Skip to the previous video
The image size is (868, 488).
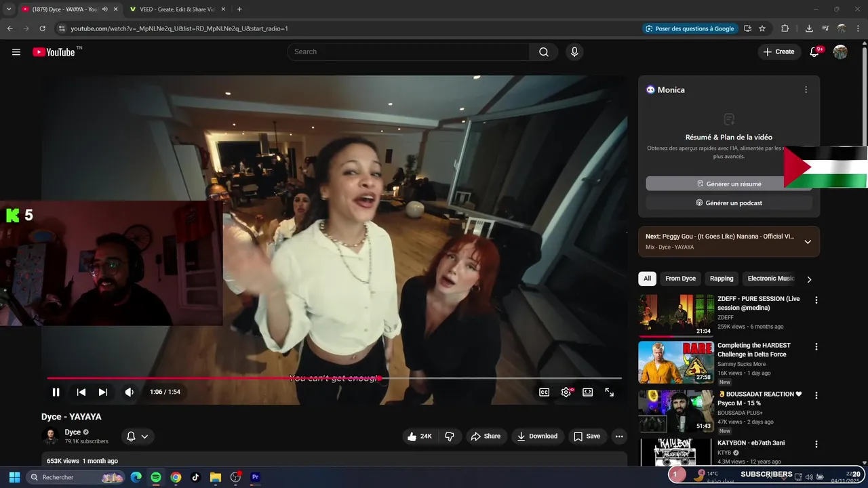(81, 392)
